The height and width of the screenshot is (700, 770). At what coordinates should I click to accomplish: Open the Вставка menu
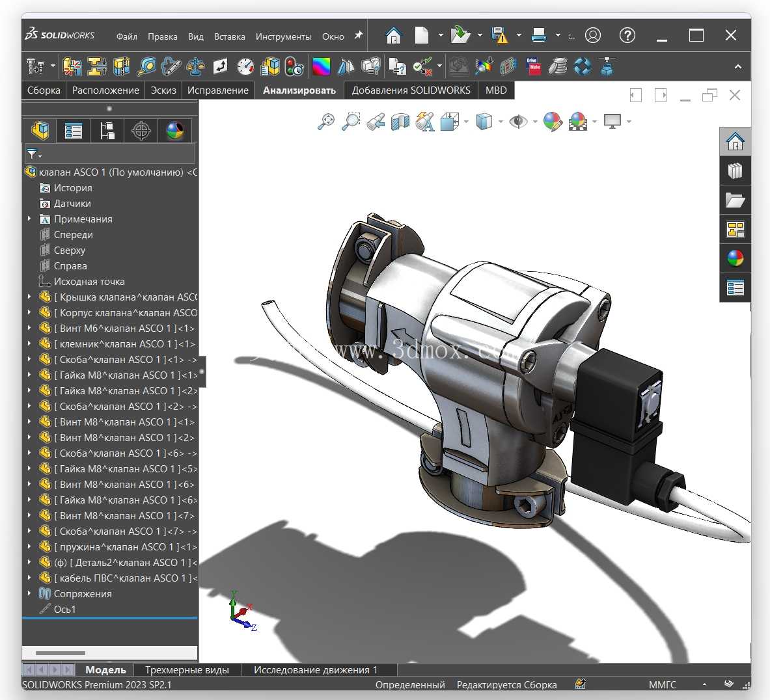click(x=229, y=37)
